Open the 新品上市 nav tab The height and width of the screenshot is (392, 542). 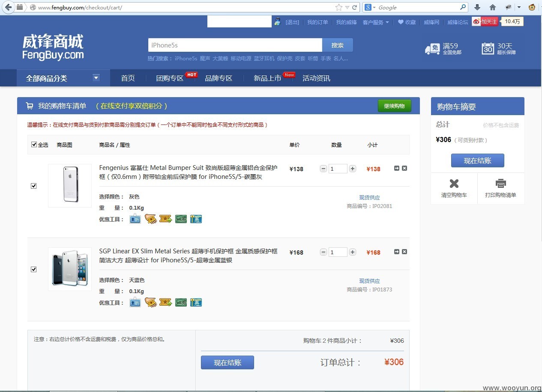coord(267,78)
